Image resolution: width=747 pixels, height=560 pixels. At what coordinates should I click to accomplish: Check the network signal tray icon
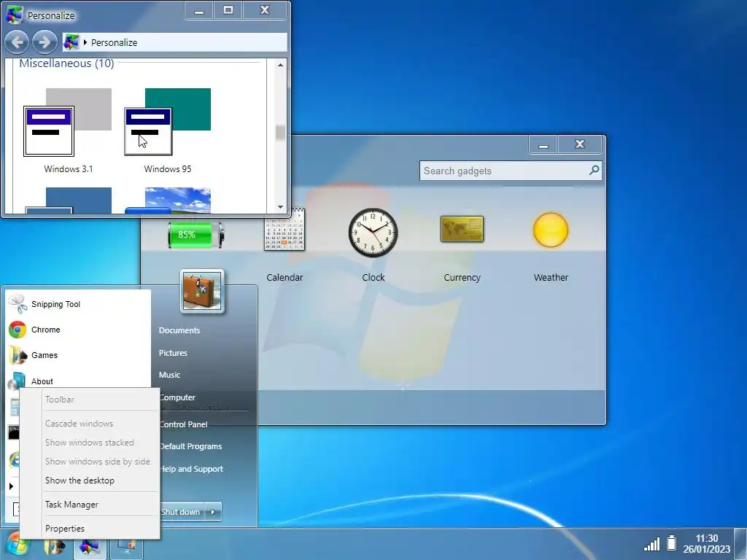tap(651, 544)
